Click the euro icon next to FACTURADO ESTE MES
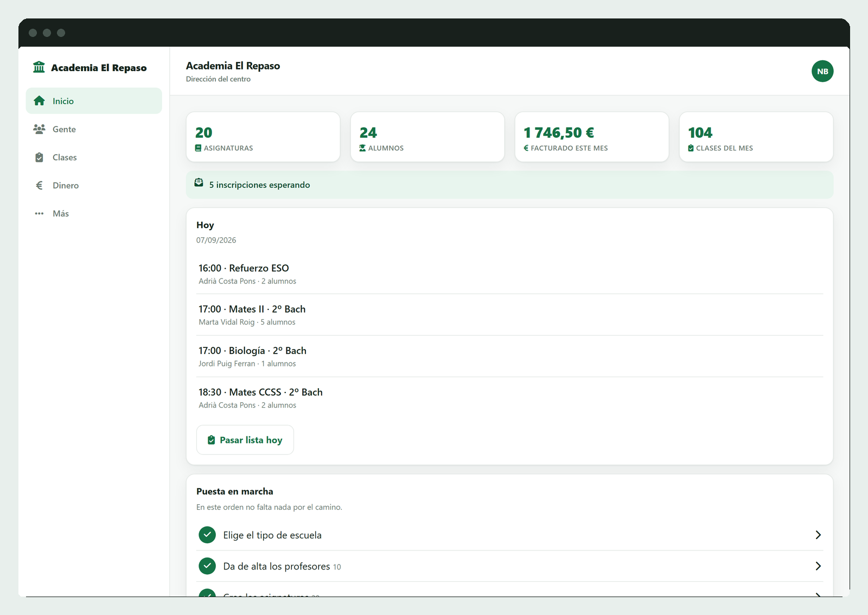Screen dimensions: 868x615 point(526,148)
